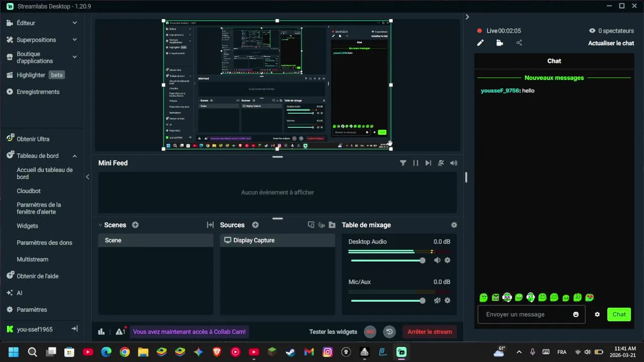Open Desktop Audio settings gear

pyautogui.click(x=447, y=260)
